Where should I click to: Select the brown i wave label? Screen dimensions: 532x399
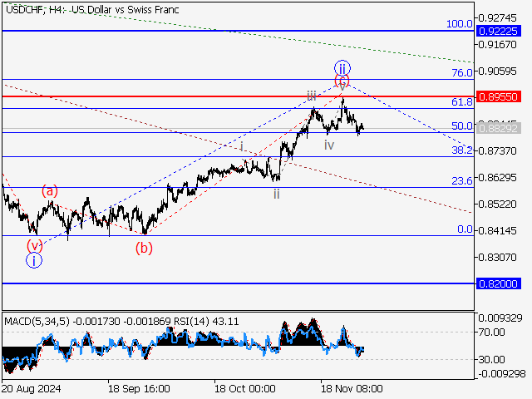(x=242, y=146)
